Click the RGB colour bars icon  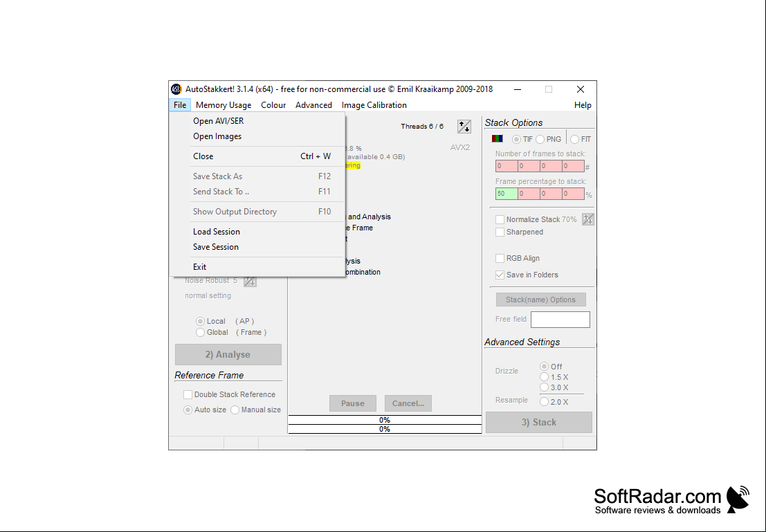click(x=498, y=139)
